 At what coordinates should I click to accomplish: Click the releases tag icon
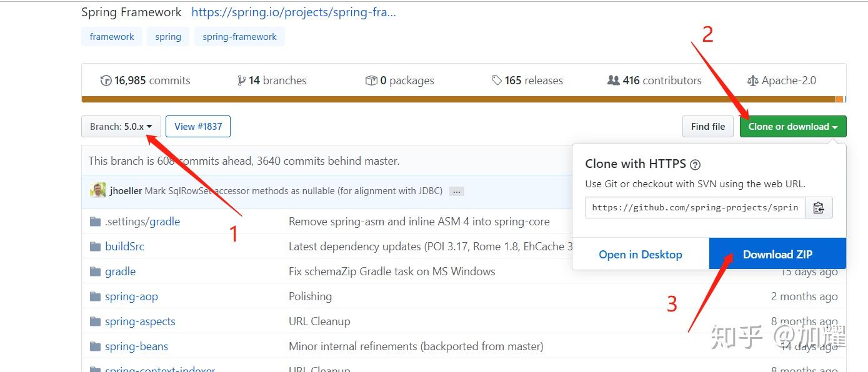(x=497, y=81)
